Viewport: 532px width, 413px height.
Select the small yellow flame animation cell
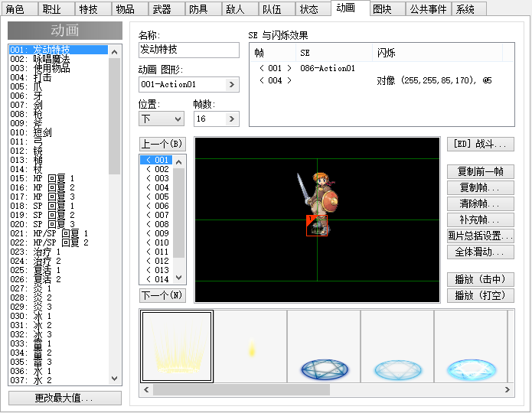pos(250,346)
